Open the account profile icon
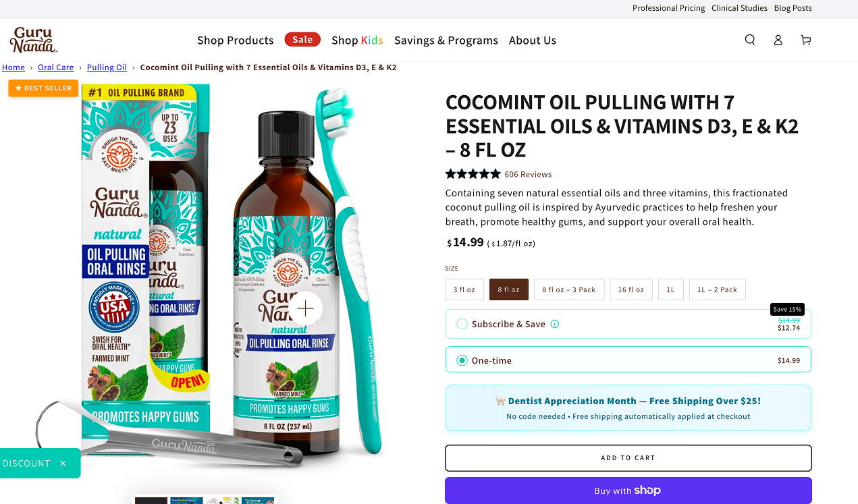The image size is (858, 504). point(778,40)
